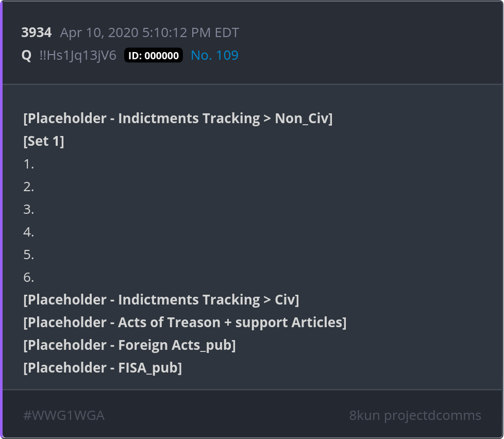Image resolution: width=504 pixels, height=439 pixels.
Task: Click the author name Q
Action: 26,56
